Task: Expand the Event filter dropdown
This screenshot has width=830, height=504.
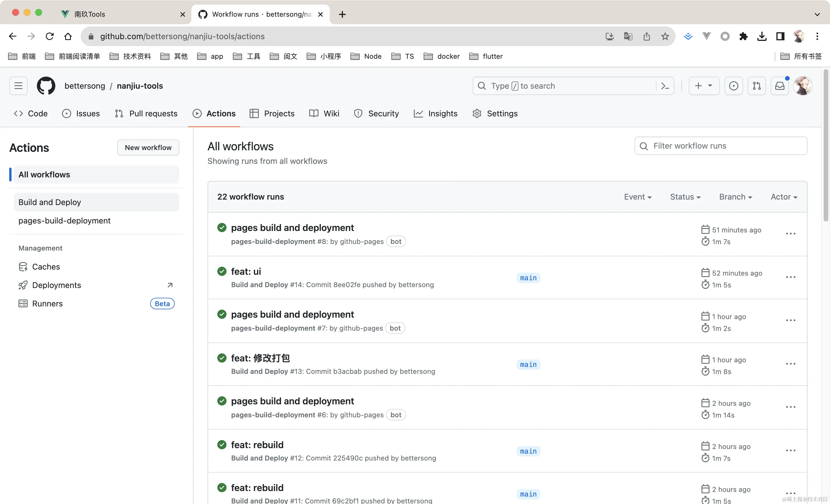Action: [637, 197]
